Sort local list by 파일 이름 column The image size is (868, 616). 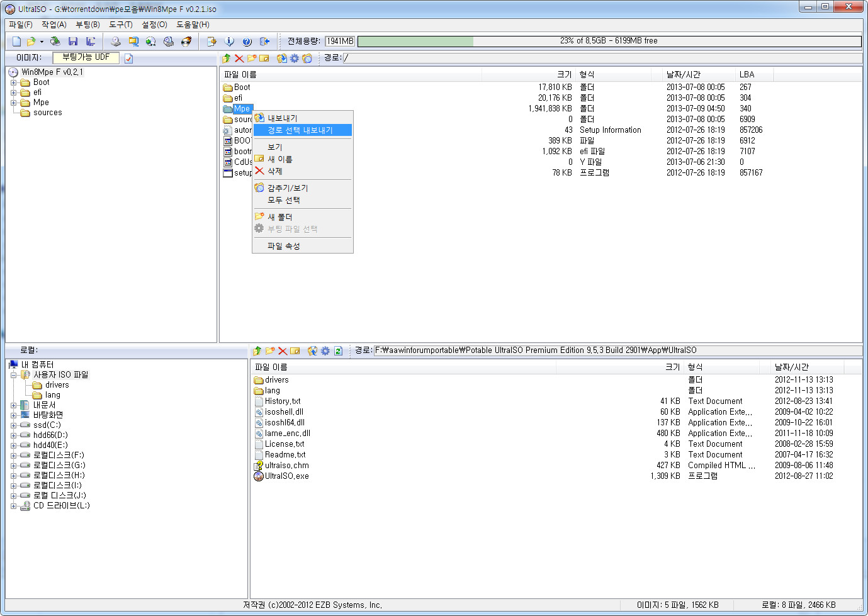coord(403,367)
